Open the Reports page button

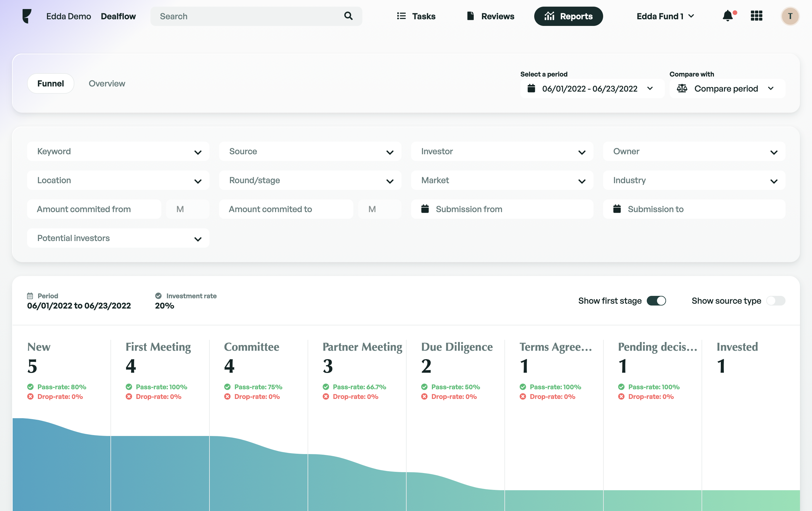point(568,16)
